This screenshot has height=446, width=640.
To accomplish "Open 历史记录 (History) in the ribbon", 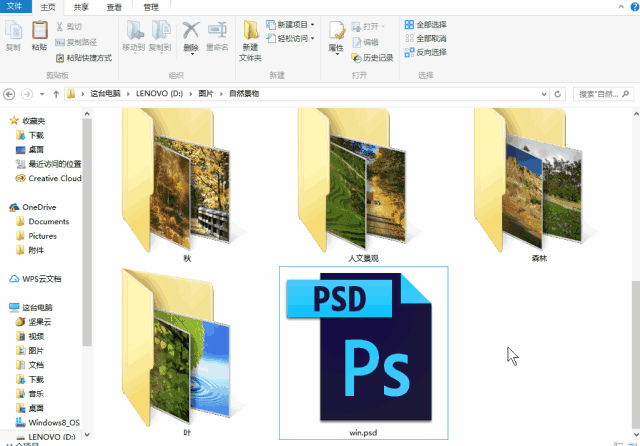I will point(372,58).
